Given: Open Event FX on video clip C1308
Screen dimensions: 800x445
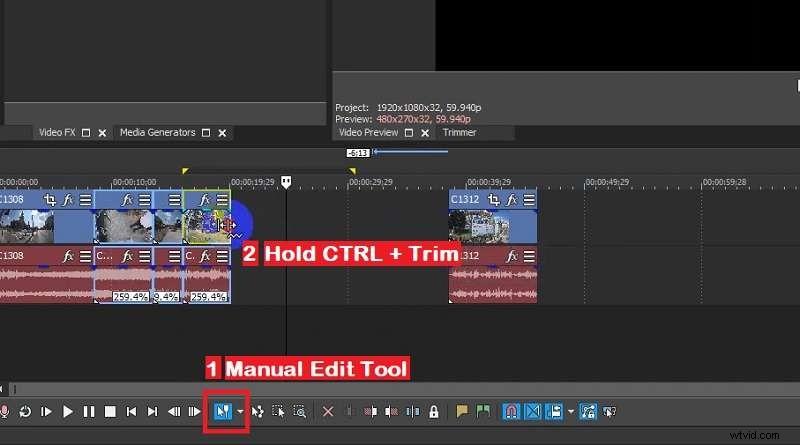Looking at the screenshot, I should coord(68,200).
